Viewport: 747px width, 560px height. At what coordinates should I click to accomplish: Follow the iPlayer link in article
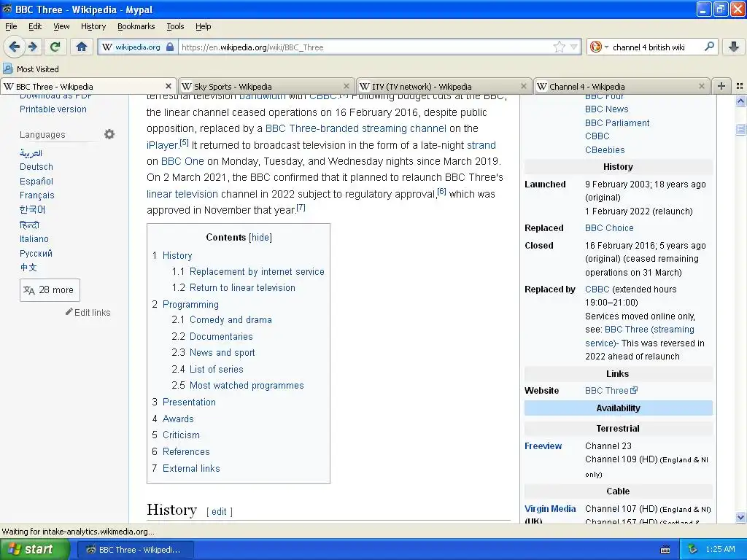coord(162,145)
